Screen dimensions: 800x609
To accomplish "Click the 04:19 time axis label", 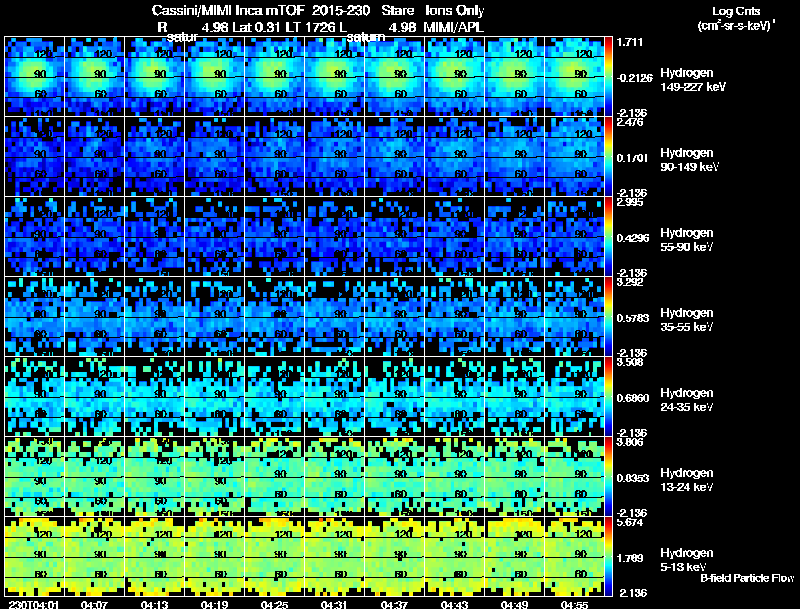I will tap(214, 604).
